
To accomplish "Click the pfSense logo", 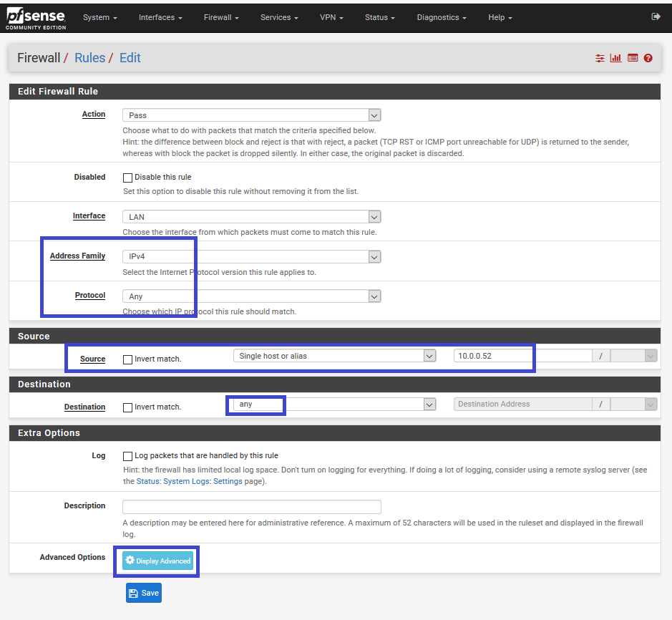I will 36,19.
